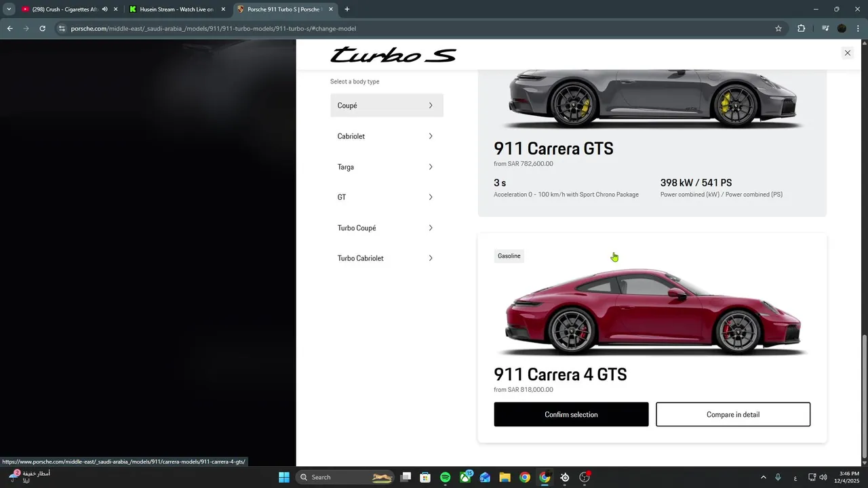Click the grey 911 Carrera GTS image
Image resolution: width=868 pixels, height=488 pixels.
coord(652,100)
